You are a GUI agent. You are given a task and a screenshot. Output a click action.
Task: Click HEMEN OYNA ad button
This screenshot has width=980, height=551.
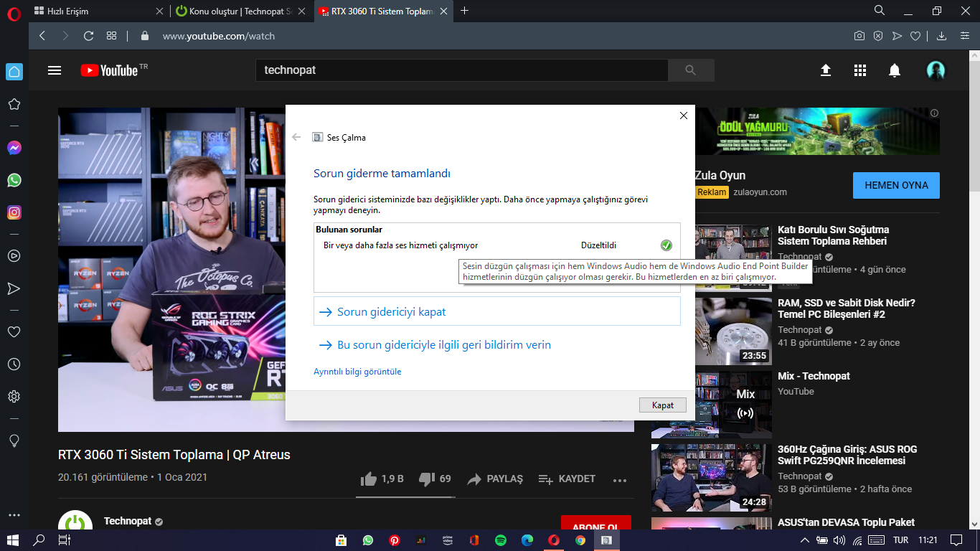pos(896,185)
